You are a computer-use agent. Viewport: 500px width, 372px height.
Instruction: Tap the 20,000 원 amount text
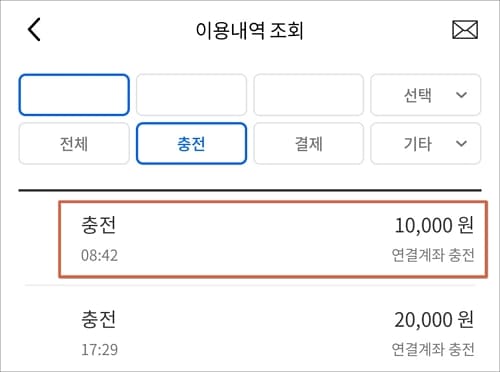coord(434,320)
